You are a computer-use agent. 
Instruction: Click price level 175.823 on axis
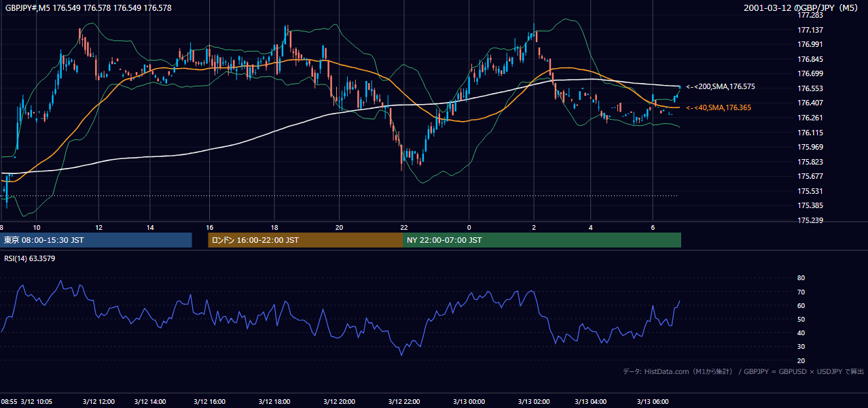810,162
